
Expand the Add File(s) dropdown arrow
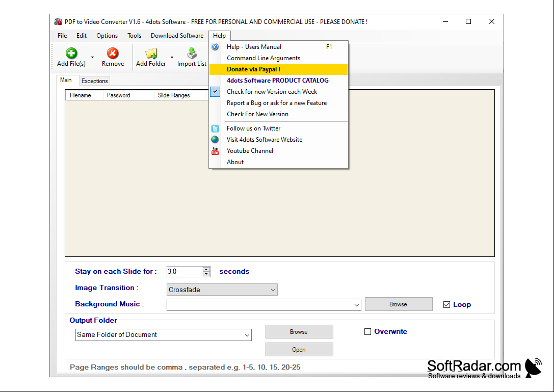pos(93,57)
